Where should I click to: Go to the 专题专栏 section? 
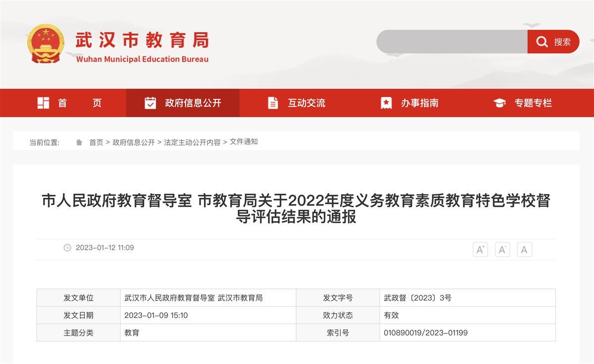[x=533, y=103]
